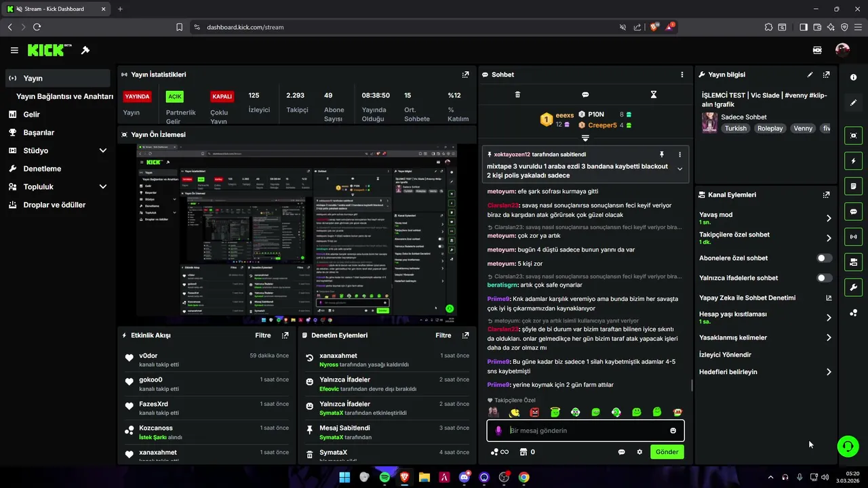Pop out the Yayın İstatistikleri panel

[x=465, y=75]
